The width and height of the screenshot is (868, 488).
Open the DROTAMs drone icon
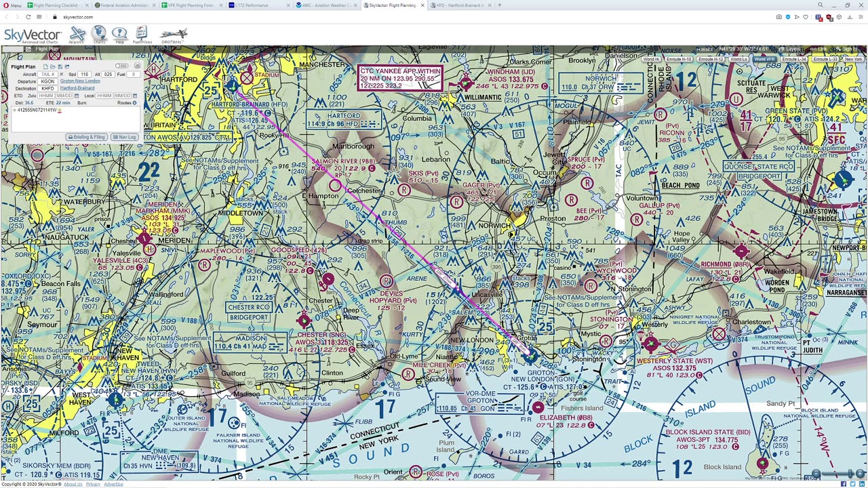[174, 35]
